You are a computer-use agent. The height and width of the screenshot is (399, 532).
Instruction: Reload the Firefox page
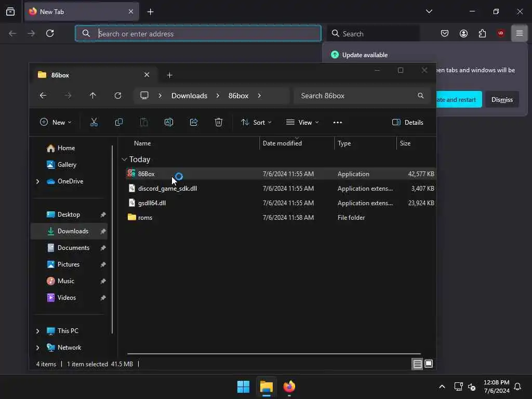tap(50, 33)
